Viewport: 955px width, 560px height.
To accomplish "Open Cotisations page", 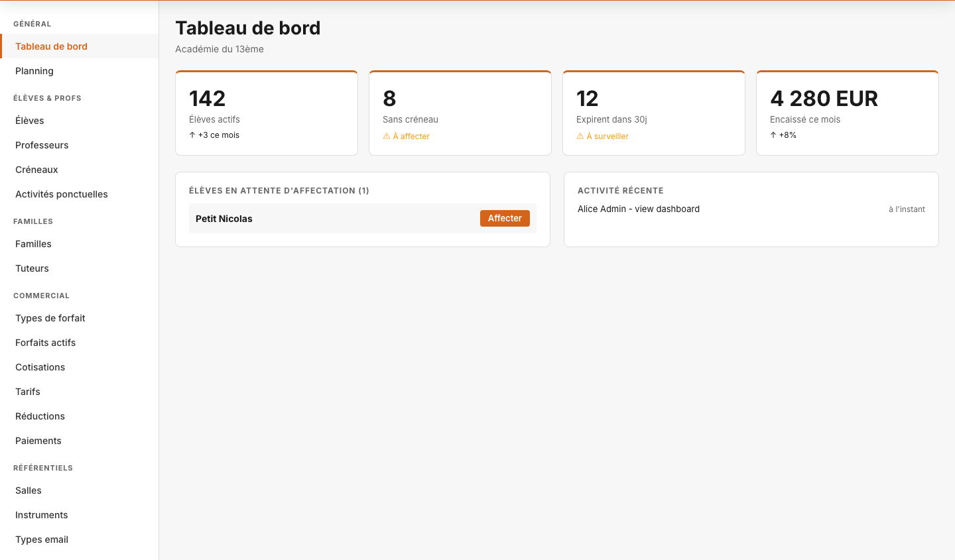I will pos(80,367).
